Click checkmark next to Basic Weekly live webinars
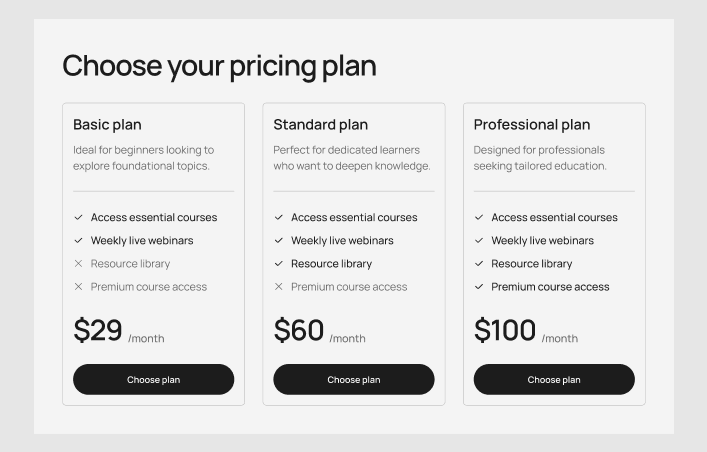This screenshot has width=707, height=452. click(78, 240)
